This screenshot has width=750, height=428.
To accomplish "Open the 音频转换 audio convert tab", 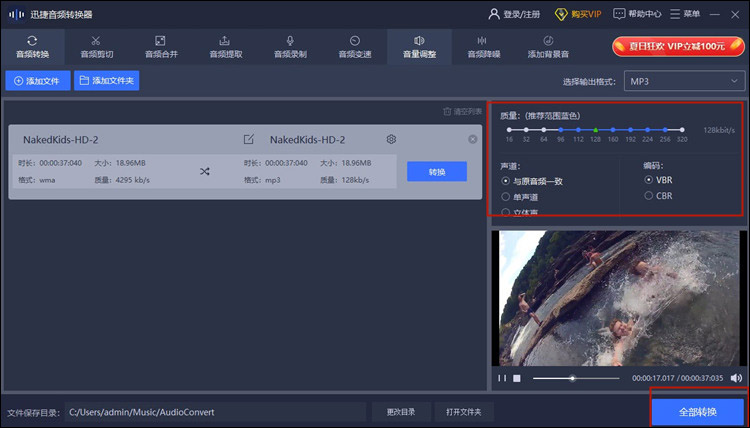I will tap(33, 47).
